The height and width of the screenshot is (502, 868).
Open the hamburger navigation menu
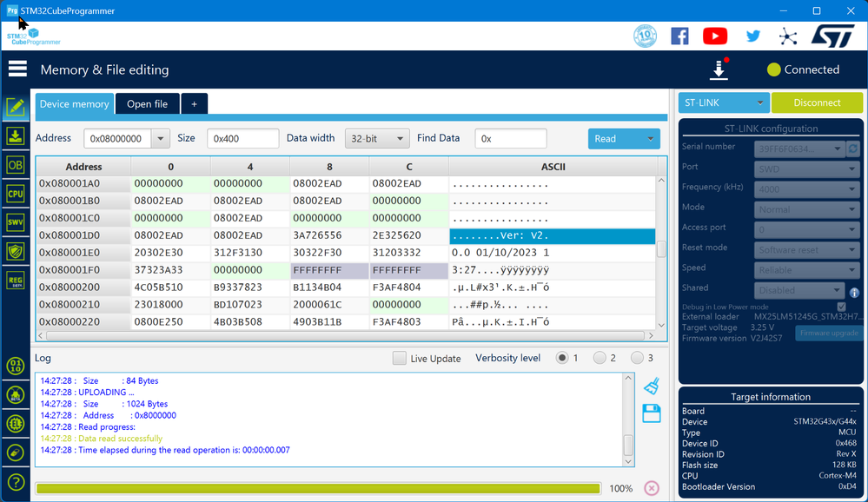pos(17,69)
